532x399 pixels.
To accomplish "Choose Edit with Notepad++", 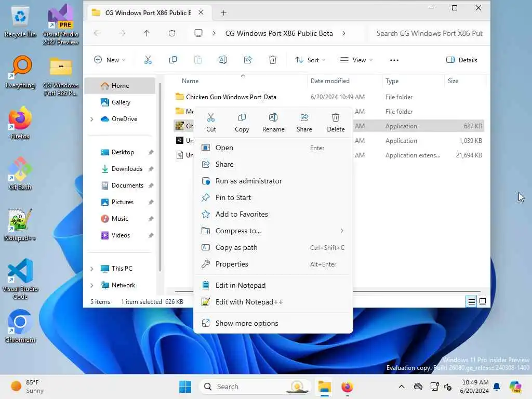I will [273, 302].
